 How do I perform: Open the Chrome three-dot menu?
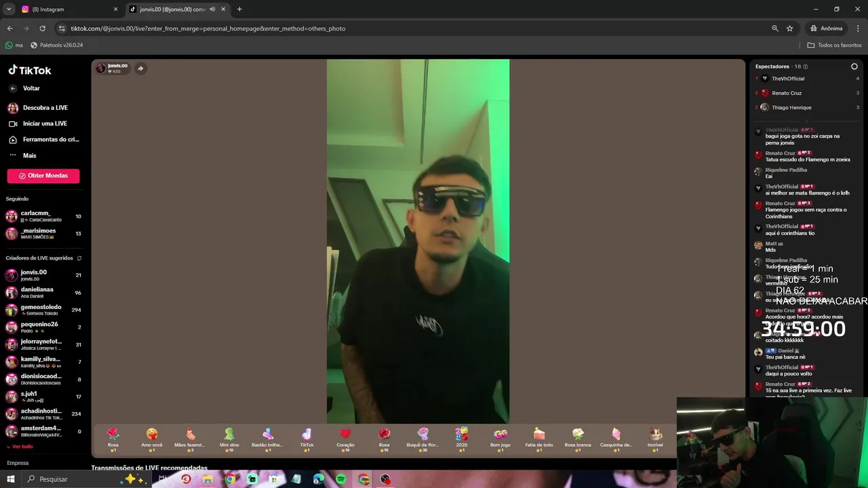[859, 28]
